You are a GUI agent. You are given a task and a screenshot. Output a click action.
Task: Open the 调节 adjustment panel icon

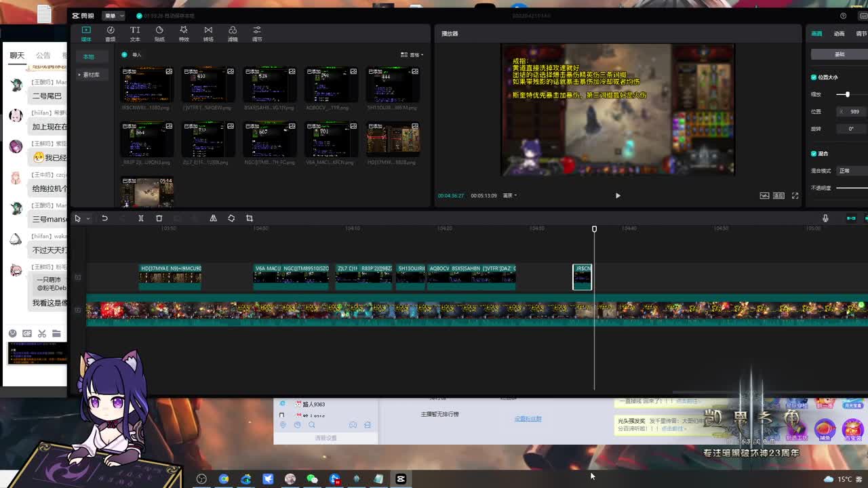tap(257, 34)
